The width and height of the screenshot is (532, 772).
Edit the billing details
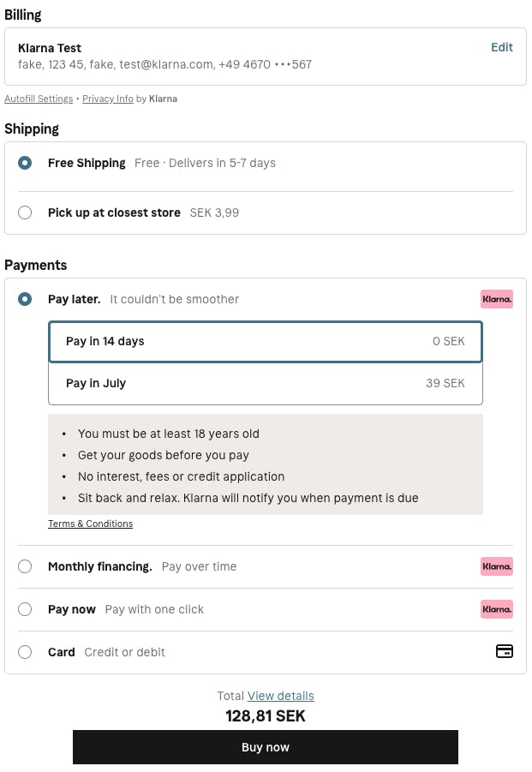coord(501,47)
